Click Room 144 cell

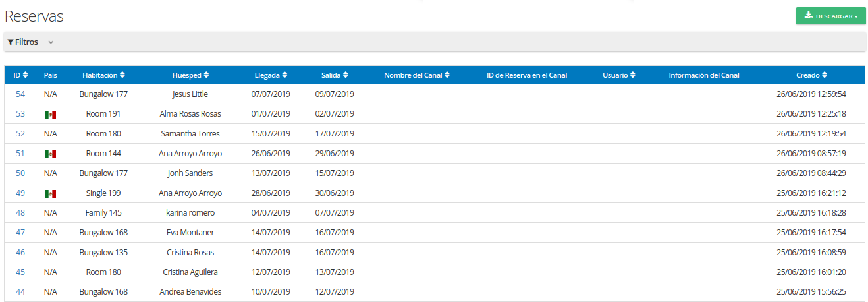click(x=103, y=154)
